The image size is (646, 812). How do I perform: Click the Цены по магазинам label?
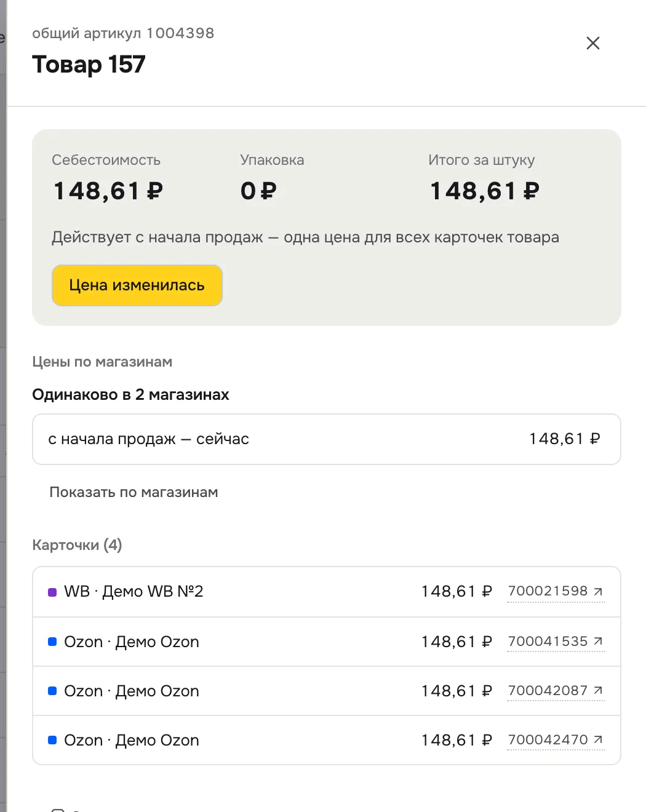(102, 362)
